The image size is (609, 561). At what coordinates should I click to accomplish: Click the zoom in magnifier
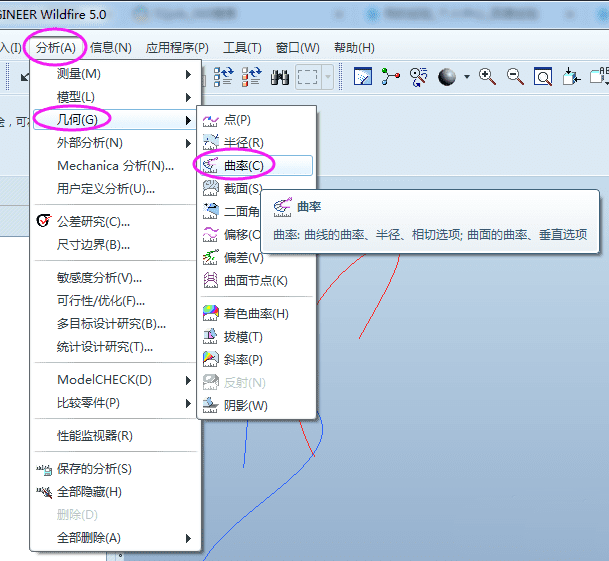[487, 76]
